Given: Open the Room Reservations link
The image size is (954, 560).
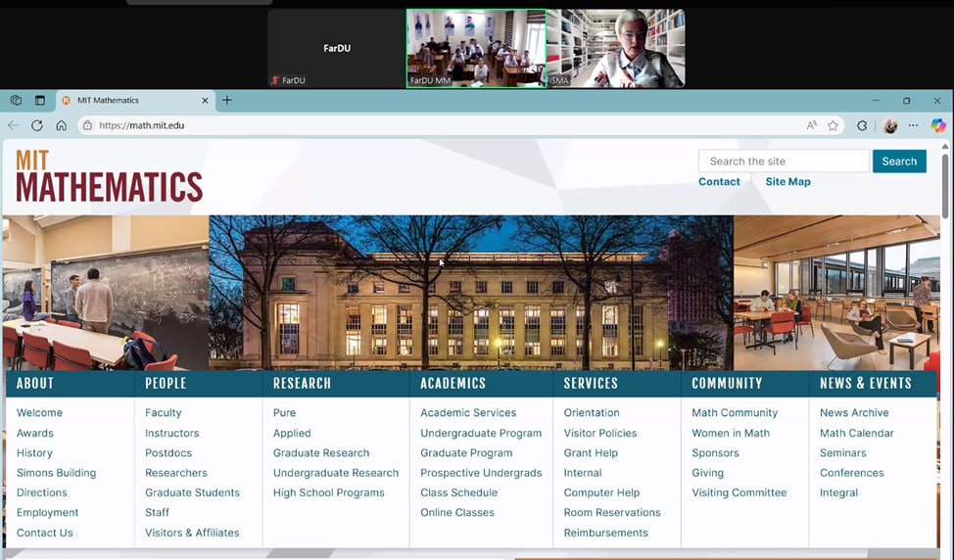Looking at the screenshot, I should 612,513.
